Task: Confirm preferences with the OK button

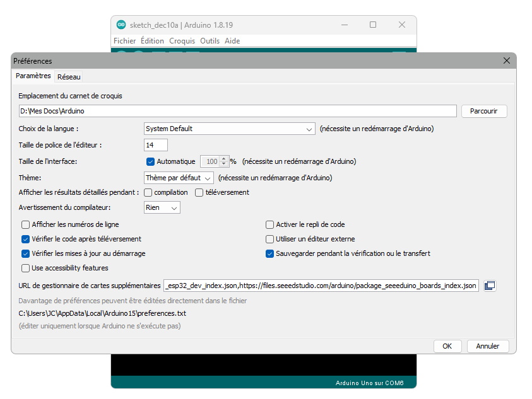Action: click(447, 346)
